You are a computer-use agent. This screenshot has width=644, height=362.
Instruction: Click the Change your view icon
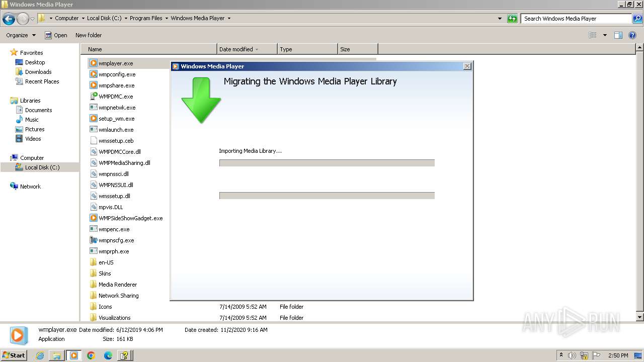click(x=593, y=35)
